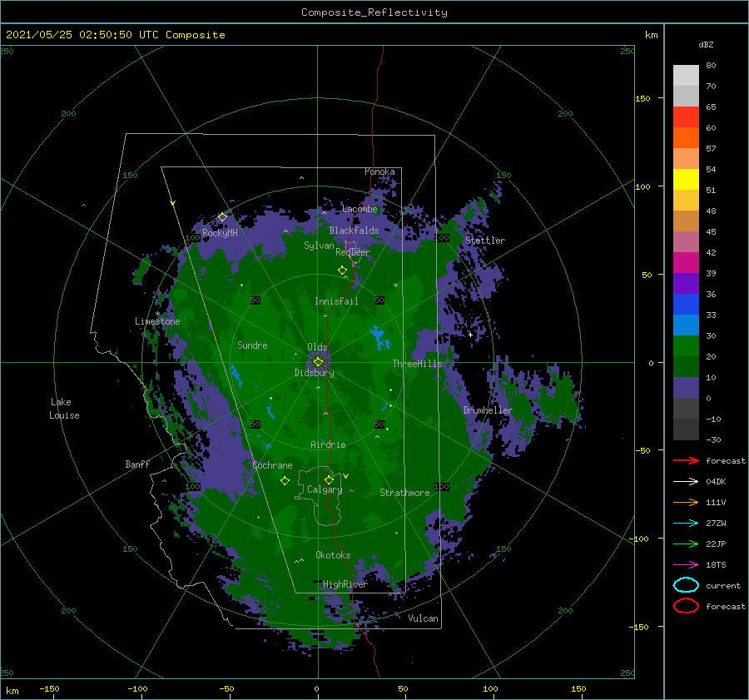Pick the dark orange swatch above 57 dBZ
The image size is (749, 700).
(x=686, y=138)
